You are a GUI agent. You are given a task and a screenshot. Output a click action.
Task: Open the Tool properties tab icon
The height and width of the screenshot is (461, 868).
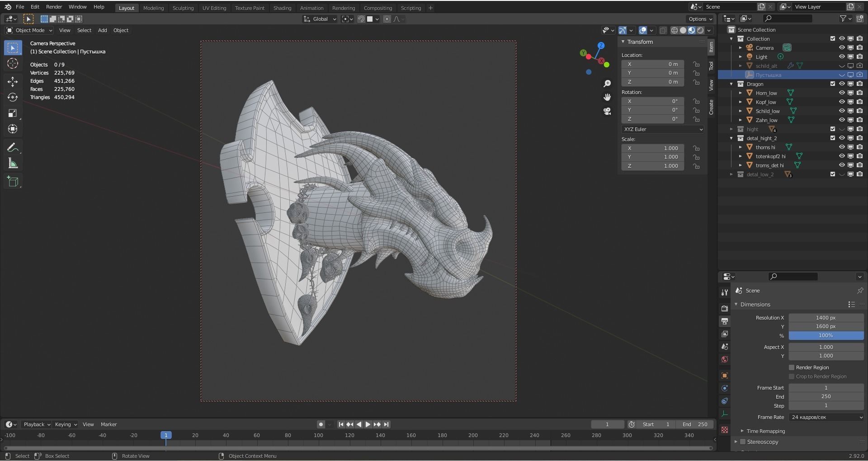coord(725,292)
